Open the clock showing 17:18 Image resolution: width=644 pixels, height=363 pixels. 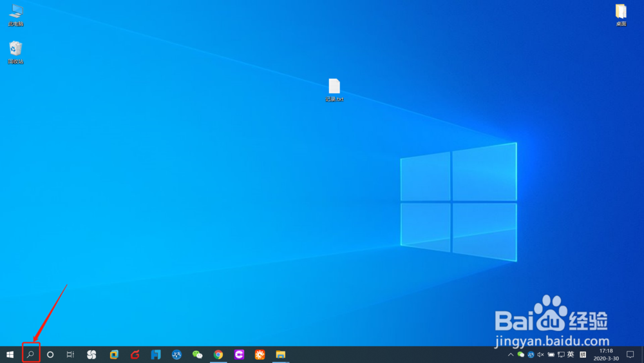tap(606, 355)
